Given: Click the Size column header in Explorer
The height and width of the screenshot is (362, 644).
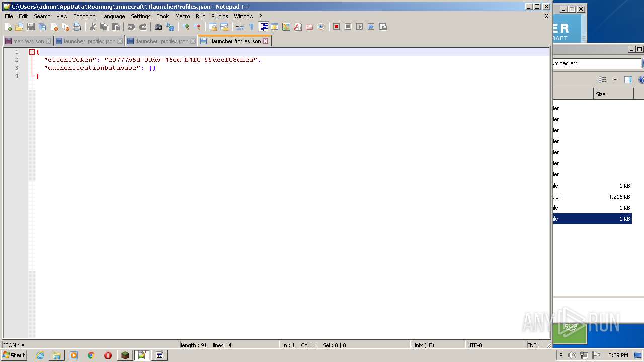Looking at the screenshot, I should point(613,94).
